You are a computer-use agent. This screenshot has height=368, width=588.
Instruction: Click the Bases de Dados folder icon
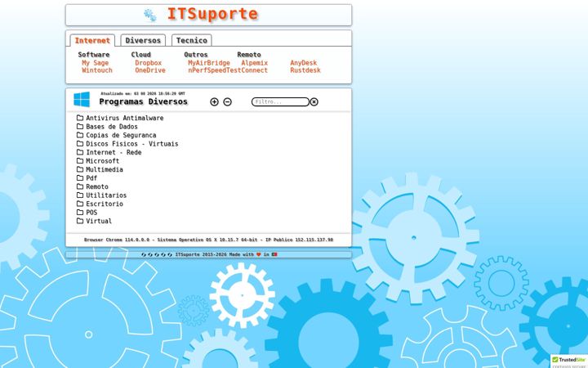click(x=80, y=127)
